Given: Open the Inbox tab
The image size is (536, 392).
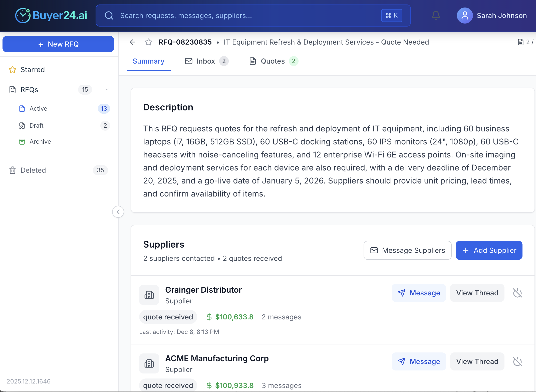Looking at the screenshot, I should 206,61.
